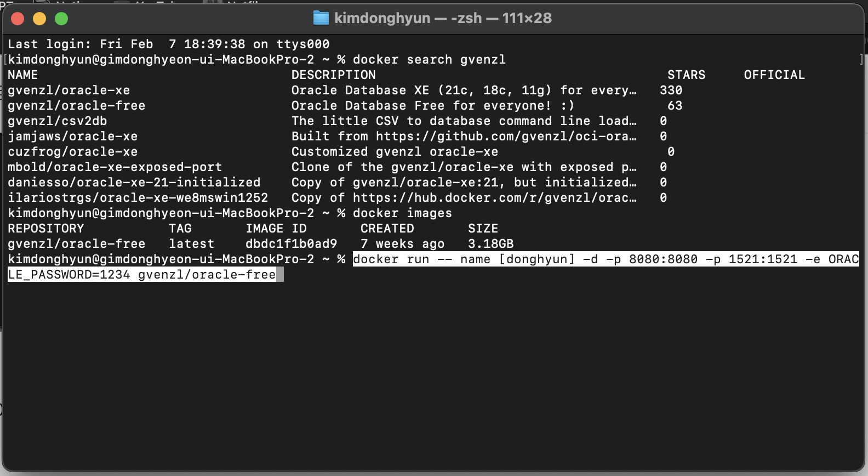Viewport: 868px width, 476px height.
Task: Click the 'cuzfrog/oracle-xe' result name
Action: coord(73,151)
